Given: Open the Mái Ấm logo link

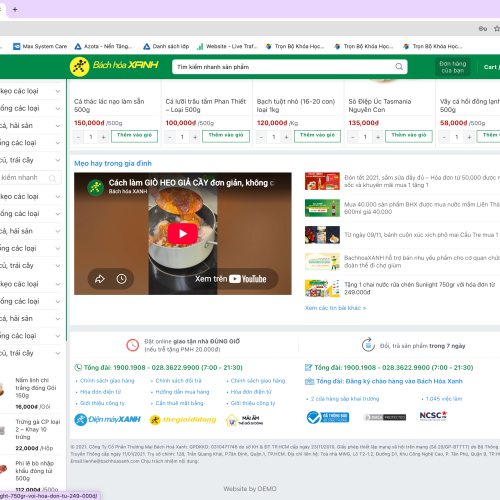Looking at the screenshot, I should (x=244, y=420).
